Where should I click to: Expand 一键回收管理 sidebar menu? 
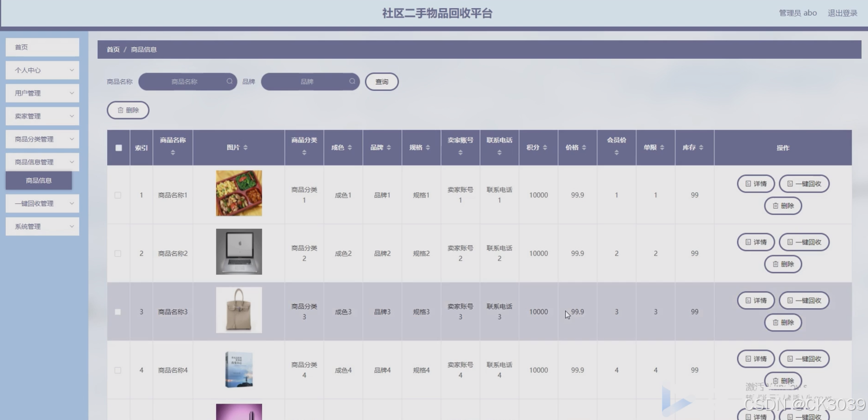coord(42,203)
